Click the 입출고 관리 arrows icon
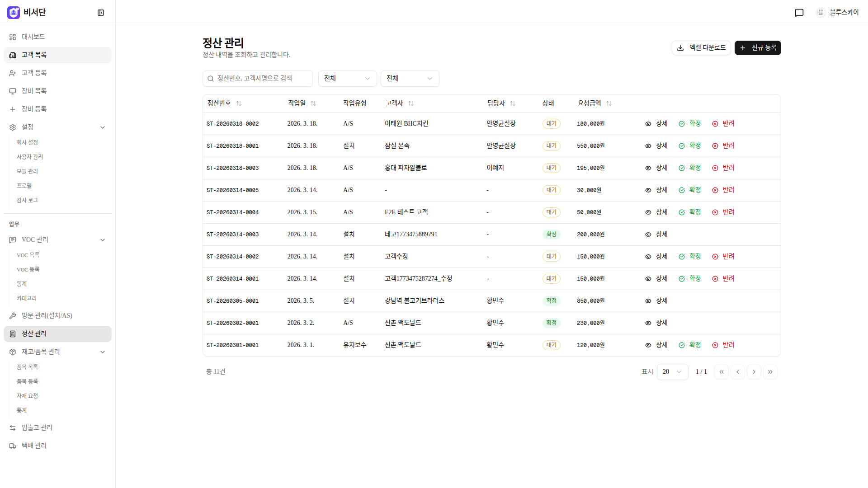Screen dimensions: 868x488 coord(13,428)
